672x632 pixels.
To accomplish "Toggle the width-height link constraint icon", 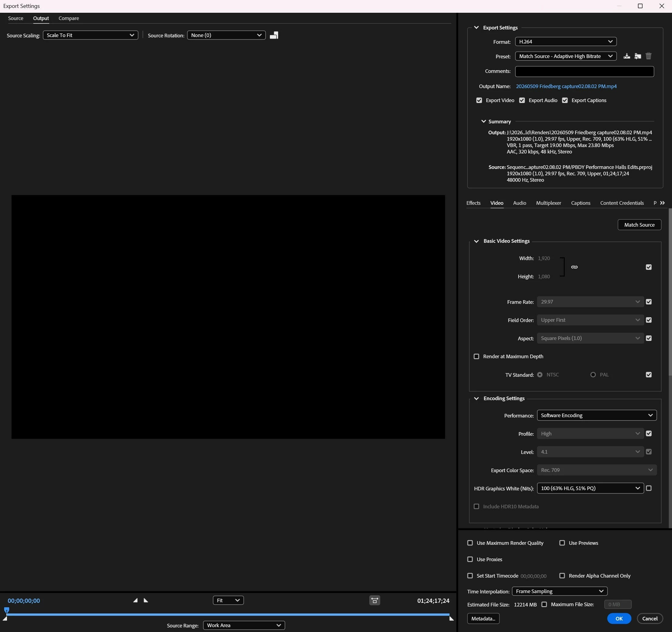I will point(574,267).
